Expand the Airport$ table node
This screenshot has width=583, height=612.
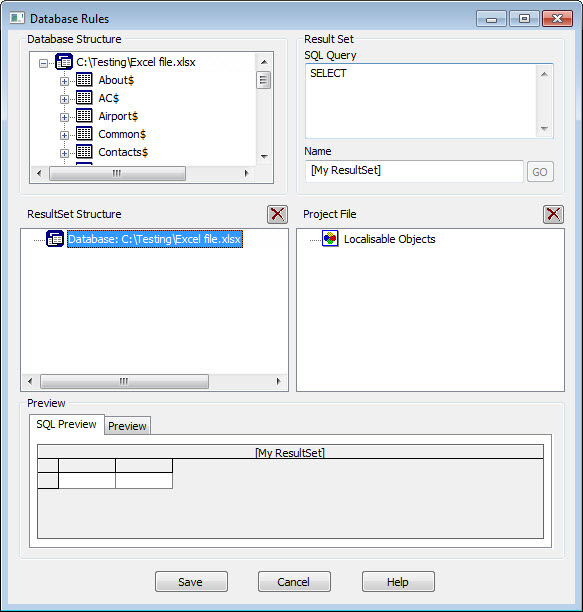point(64,117)
